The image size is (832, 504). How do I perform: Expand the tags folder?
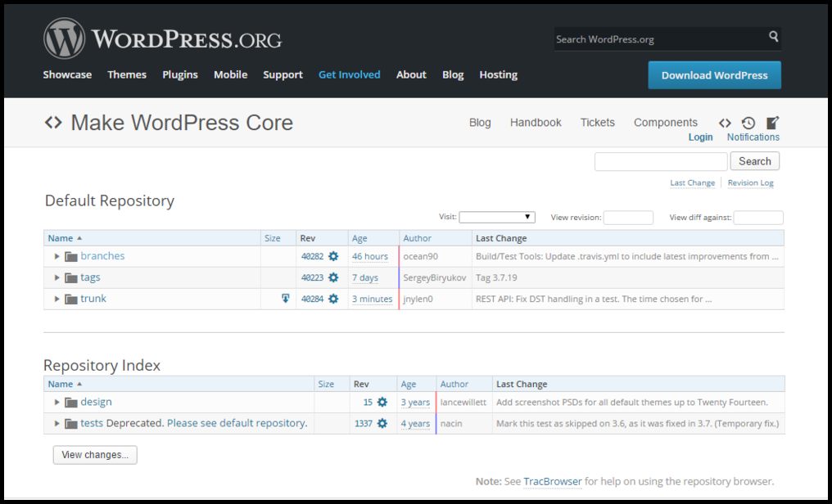(x=57, y=277)
